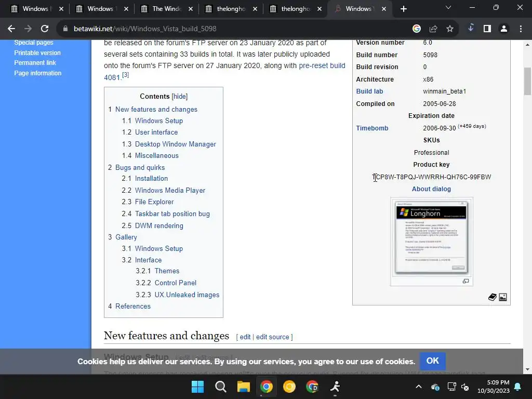532x399 pixels.
Task: Click the forward navigation arrow
Action: 28,29
